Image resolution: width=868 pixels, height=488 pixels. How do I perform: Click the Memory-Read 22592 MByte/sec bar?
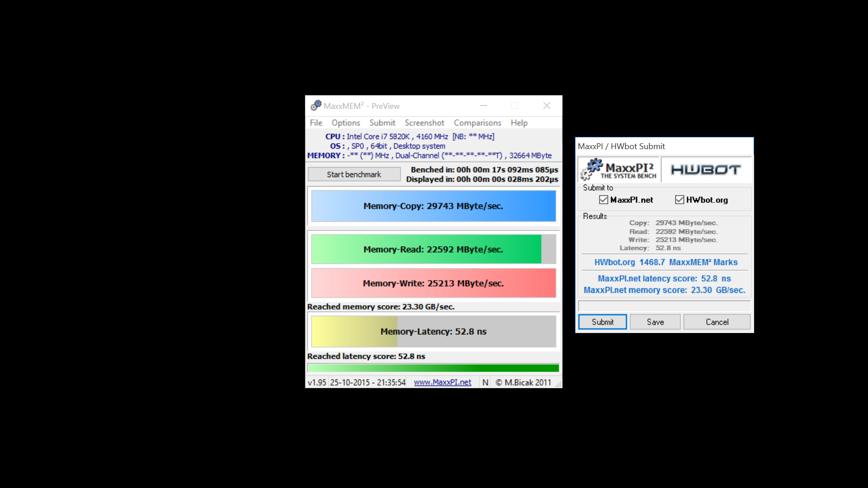(x=433, y=249)
